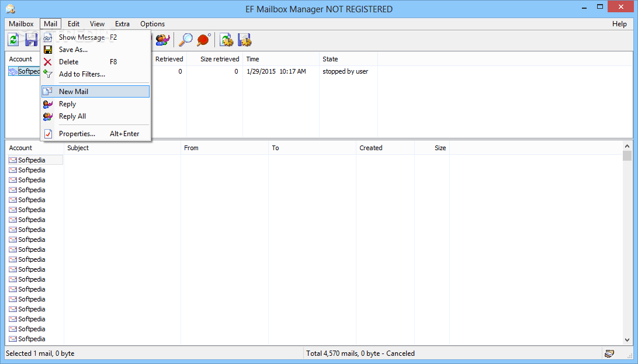Image resolution: width=638 pixels, height=364 pixels.
Task: Select New Mail in the Mail menu
Action: (96, 92)
